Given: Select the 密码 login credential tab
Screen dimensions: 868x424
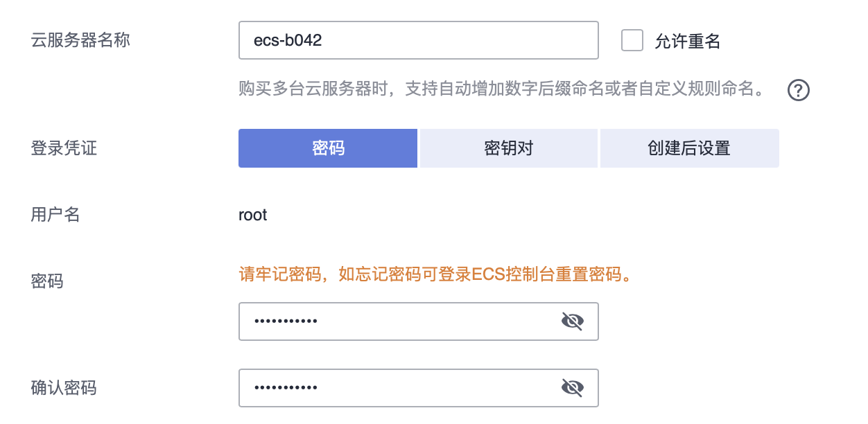Looking at the screenshot, I should 328,148.
